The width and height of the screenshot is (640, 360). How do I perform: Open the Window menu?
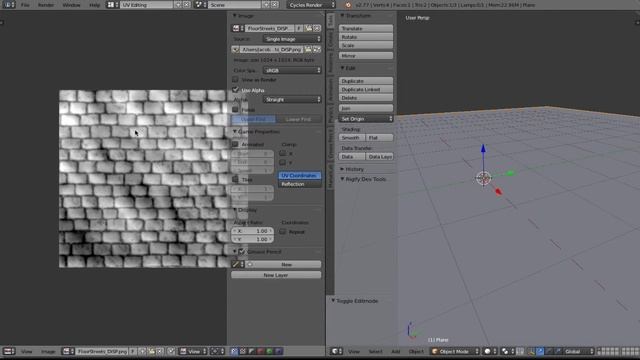[71, 5]
